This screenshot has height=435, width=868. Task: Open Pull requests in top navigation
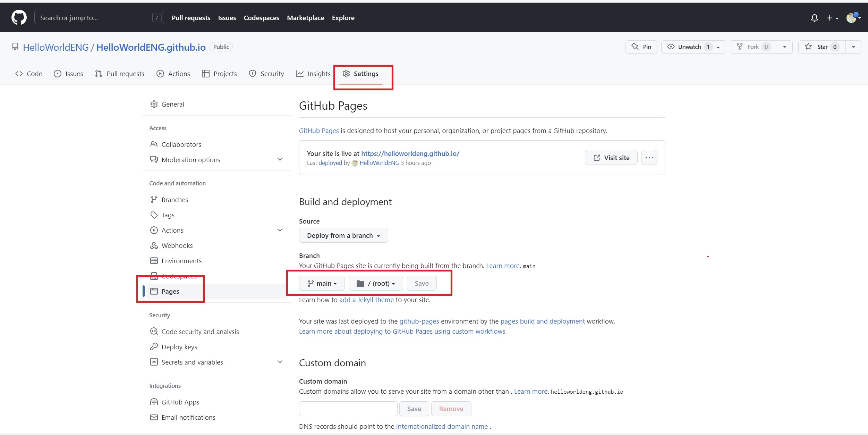191,18
